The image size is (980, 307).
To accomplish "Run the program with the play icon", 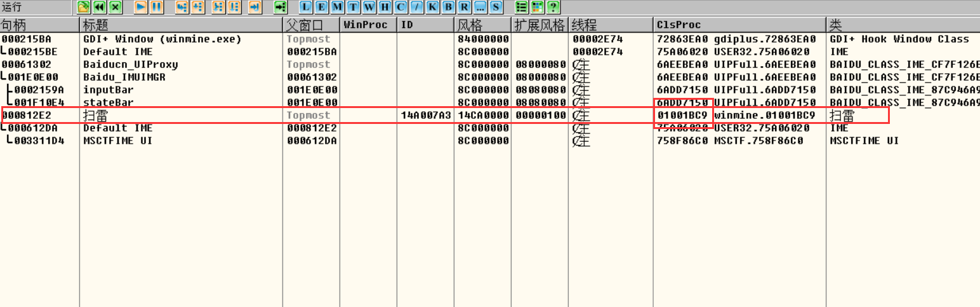I will (141, 7).
